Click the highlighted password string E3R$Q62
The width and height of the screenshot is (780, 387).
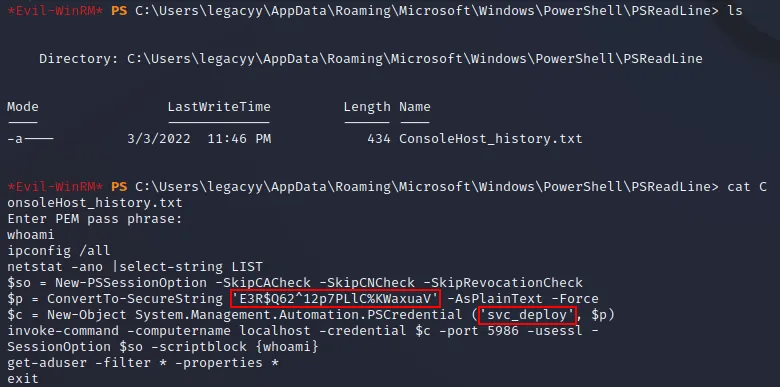point(336,298)
